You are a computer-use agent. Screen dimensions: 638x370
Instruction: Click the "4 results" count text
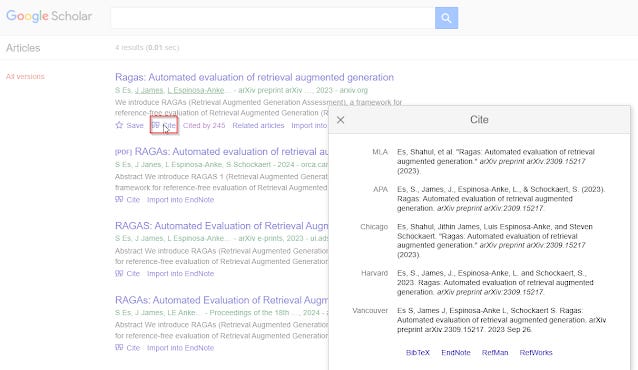point(129,48)
